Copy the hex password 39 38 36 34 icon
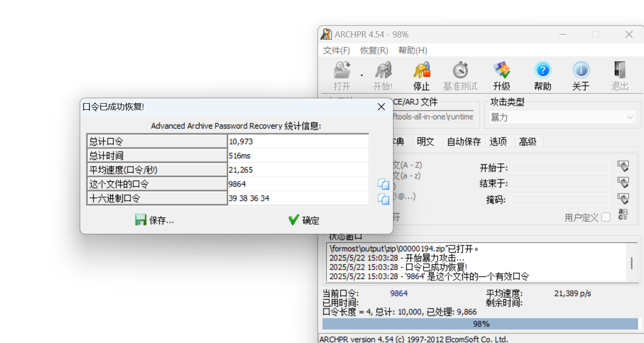Image resolution: width=644 pixels, height=343 pixels. (383, 199)
